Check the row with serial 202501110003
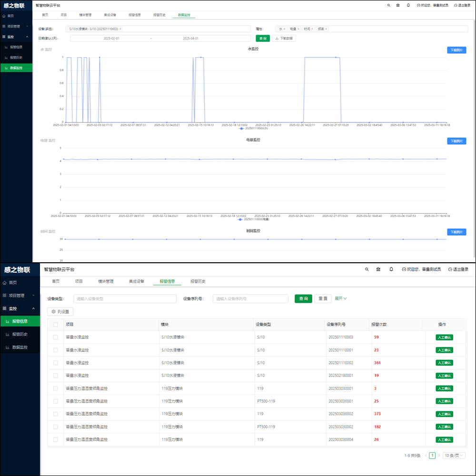Image resolution: width=476 pixels, height=476 pixels. [56, 337]
